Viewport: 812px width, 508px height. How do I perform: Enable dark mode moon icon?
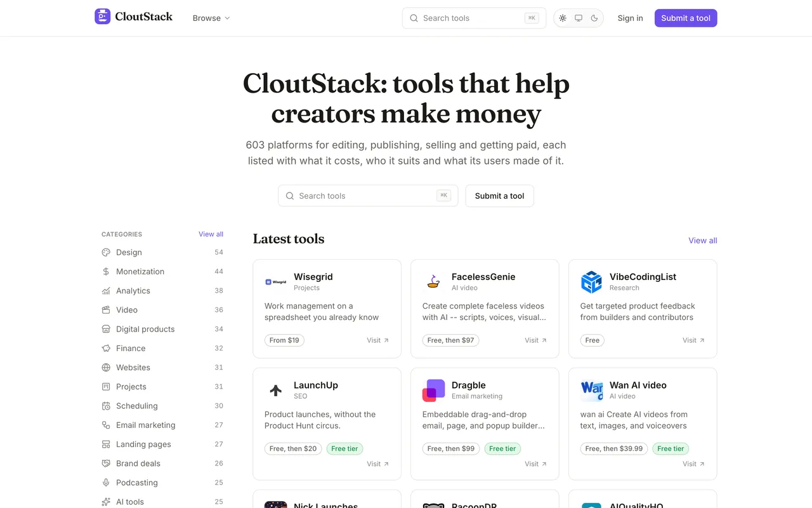[594, 18]
